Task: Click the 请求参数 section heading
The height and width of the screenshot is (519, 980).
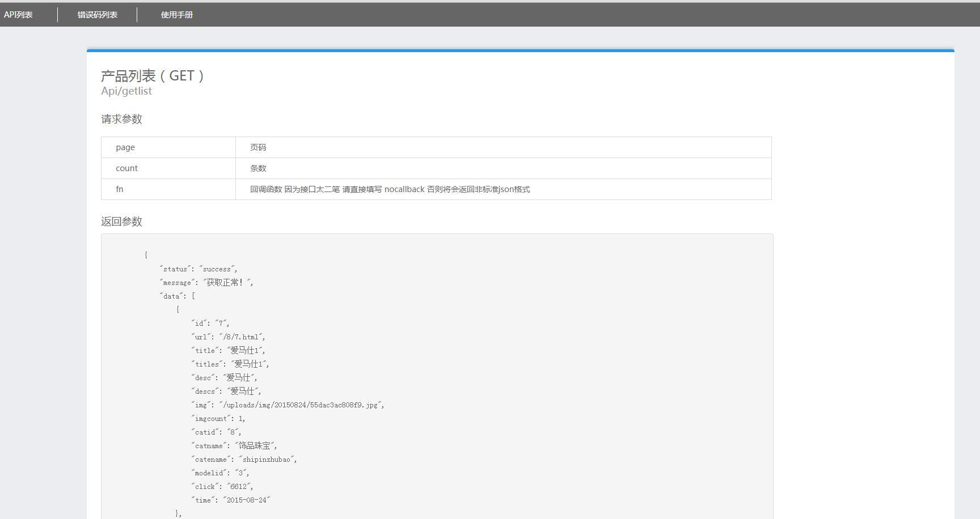Action: tap(121, 119)
